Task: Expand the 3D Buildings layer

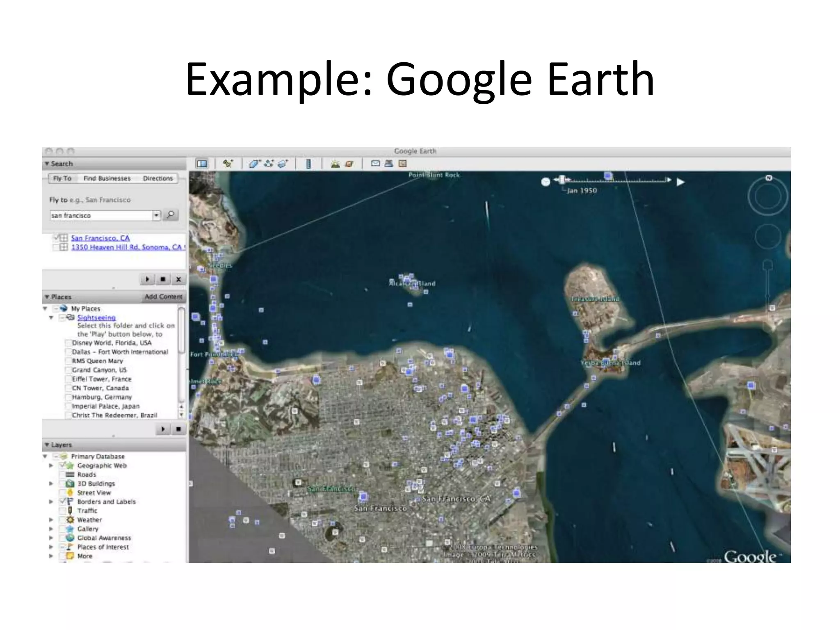Action: (51, 484)
